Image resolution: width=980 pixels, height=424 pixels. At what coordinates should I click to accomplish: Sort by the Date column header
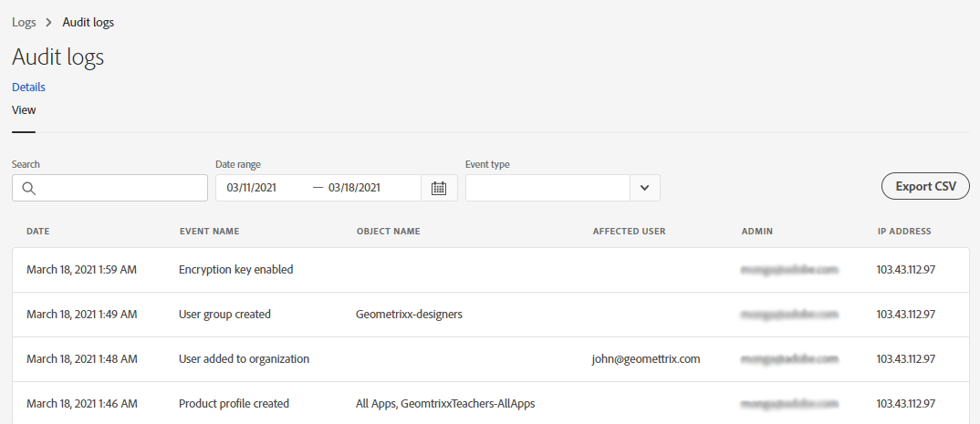click(x=38, y=232)
